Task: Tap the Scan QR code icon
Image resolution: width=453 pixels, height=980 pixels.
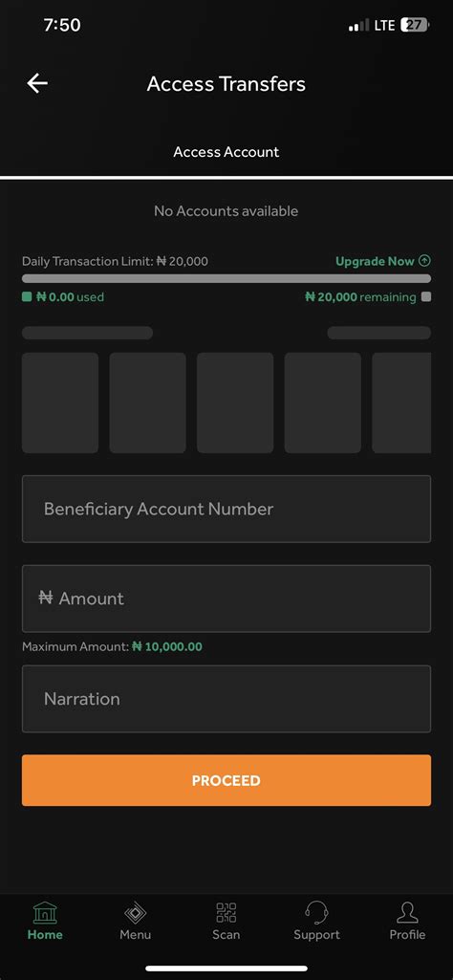Action: (226, 913)
